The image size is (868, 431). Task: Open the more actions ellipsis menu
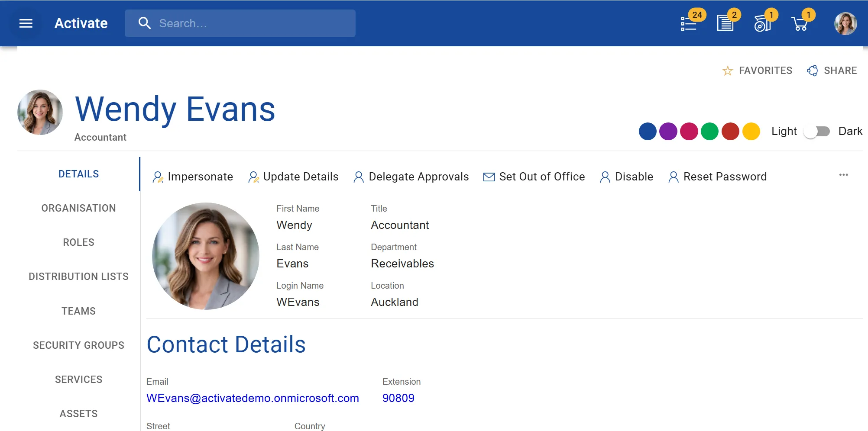[x=843, y=175]
